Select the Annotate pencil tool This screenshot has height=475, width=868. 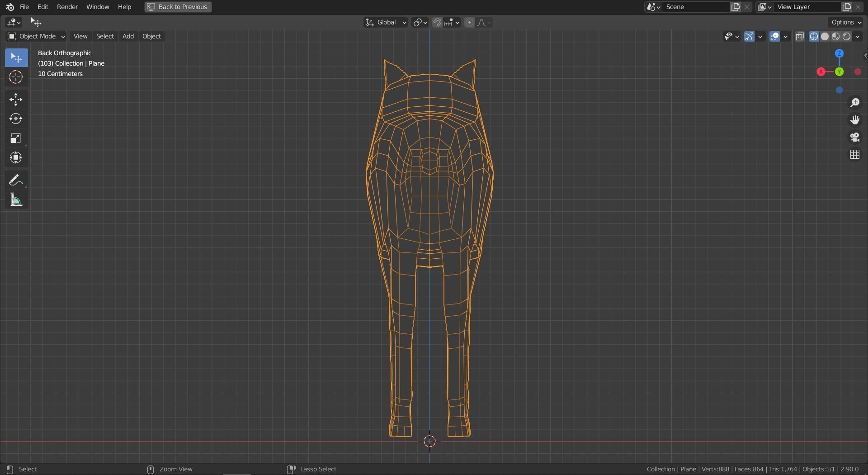coord(16,180)
